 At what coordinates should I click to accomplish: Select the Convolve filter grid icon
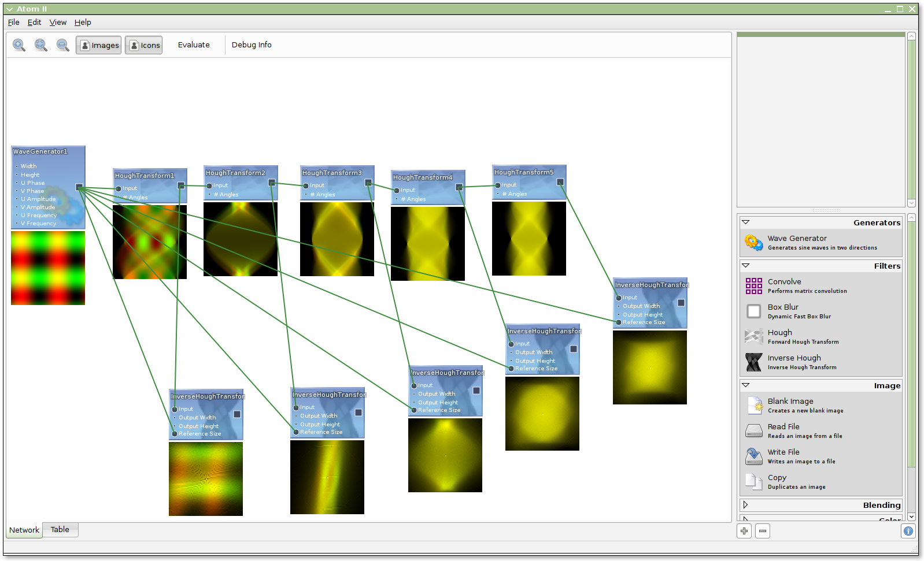click(753, 286)
